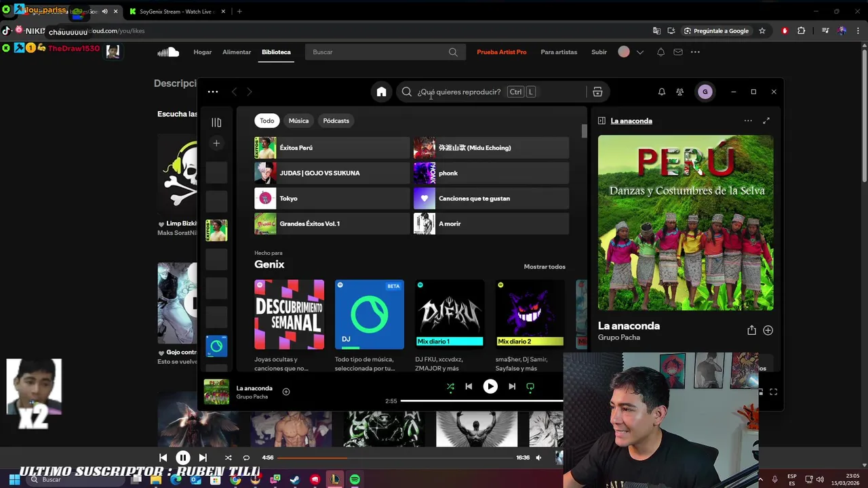Click Prueba Artist Pro link in SoundCloud
This screenshot has height=488, width=868.
pos(502,52)
